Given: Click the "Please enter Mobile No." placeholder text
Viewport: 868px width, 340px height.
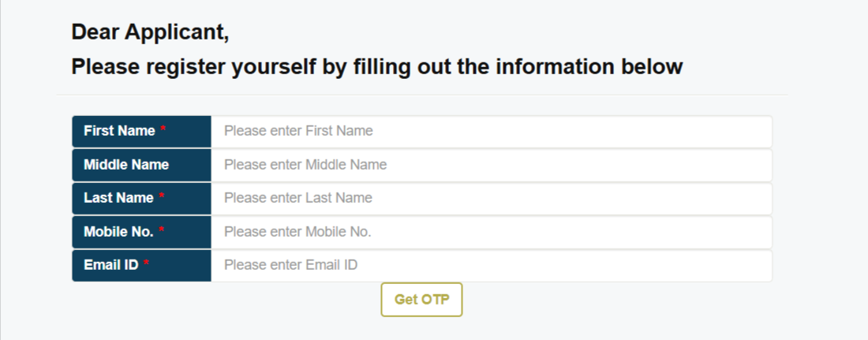Looking at the screenshot, I should coord(297,232).
